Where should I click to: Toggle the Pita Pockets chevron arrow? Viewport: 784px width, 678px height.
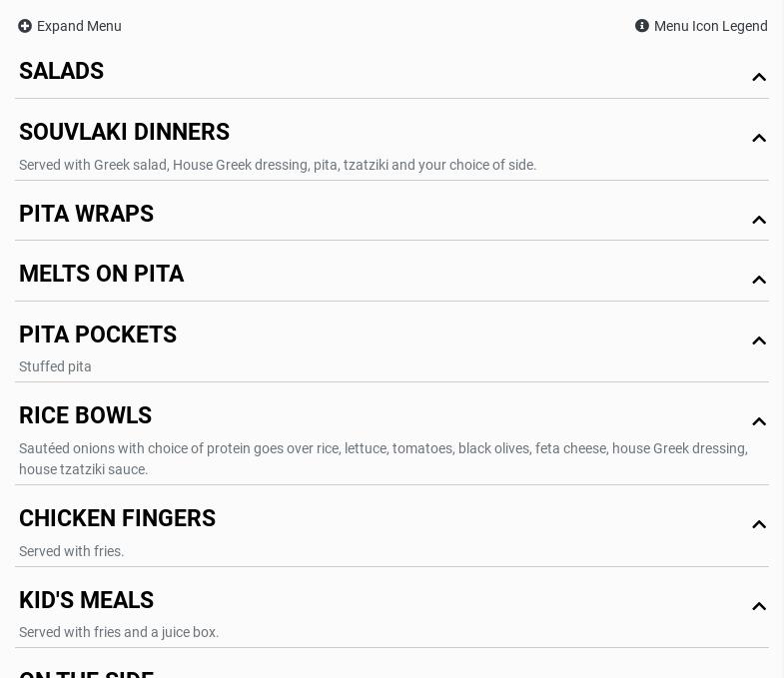tap(759, 340)
